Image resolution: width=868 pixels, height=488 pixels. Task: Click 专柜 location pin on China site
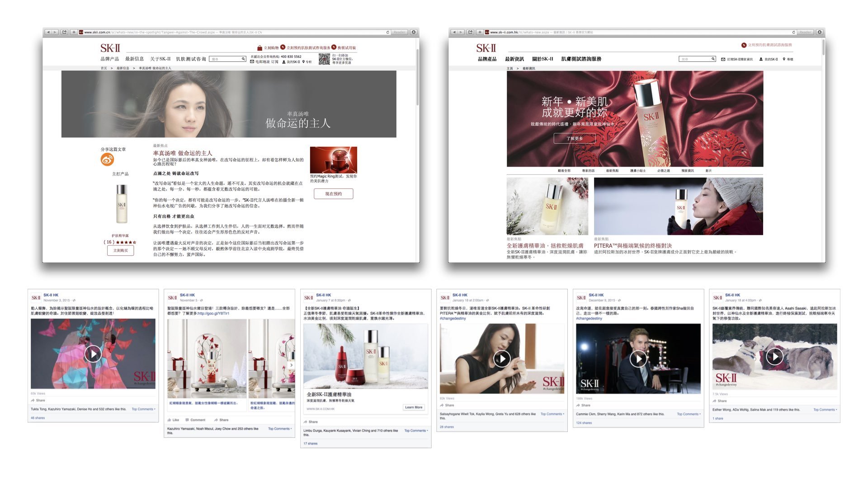(x=304, y=62)
